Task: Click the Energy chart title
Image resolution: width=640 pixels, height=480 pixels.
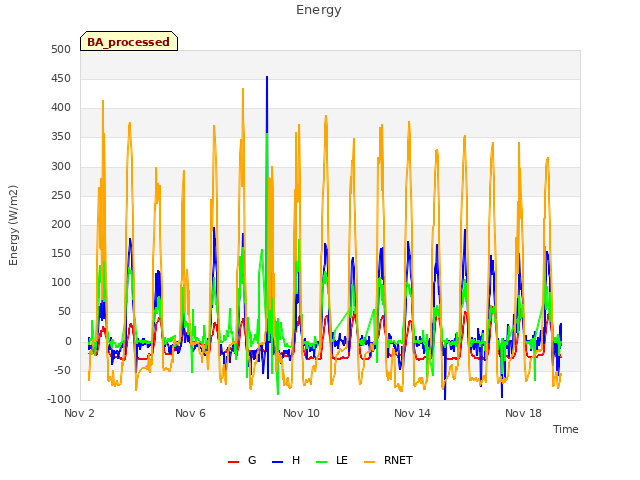Action: coord(319,10)
